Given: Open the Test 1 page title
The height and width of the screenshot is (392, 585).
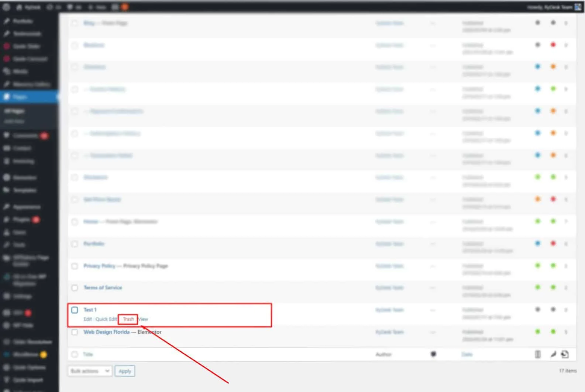Looking at the screenshot, I should [90, 310].
